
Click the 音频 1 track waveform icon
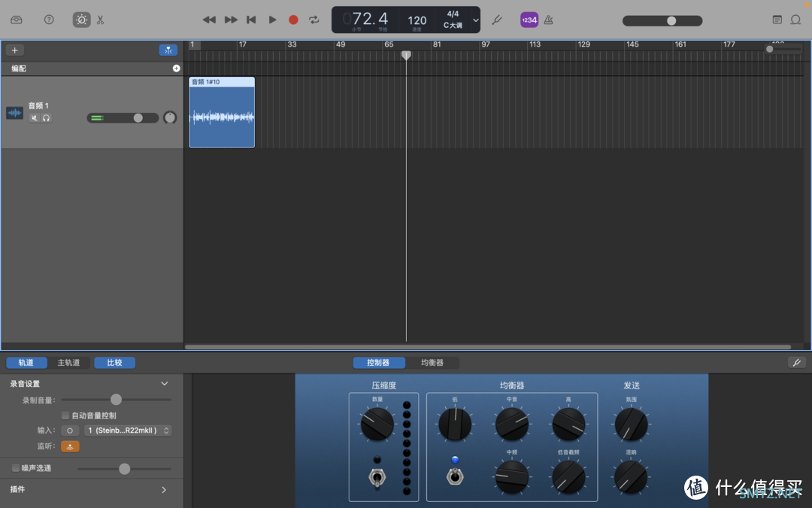click(x=14, y=112)
